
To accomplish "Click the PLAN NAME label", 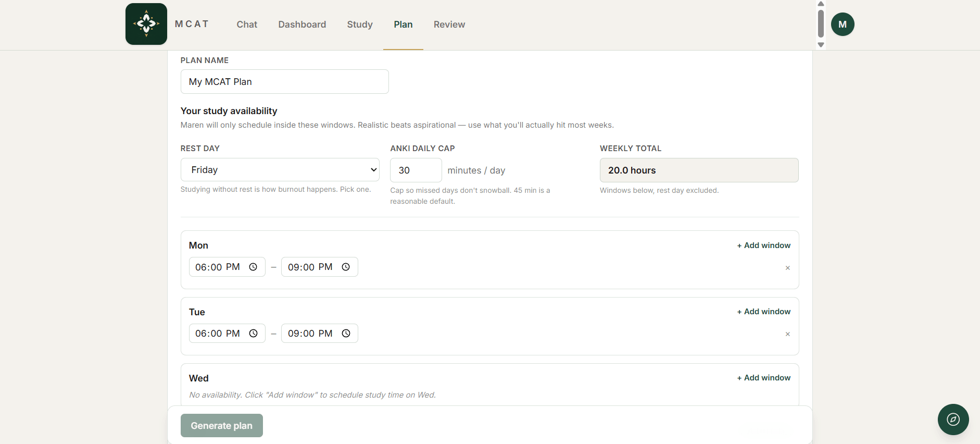I will (205, 60).
